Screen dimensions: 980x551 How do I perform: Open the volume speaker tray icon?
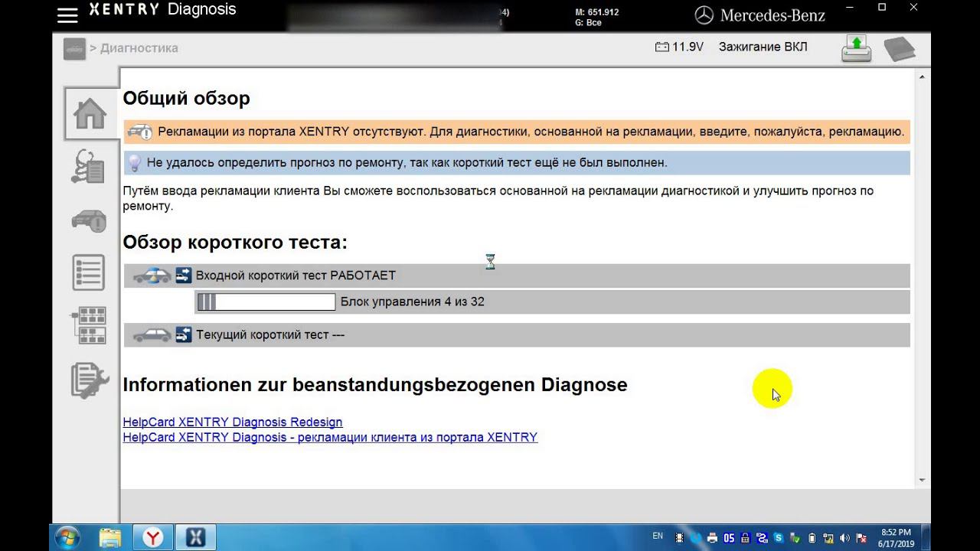844,538
